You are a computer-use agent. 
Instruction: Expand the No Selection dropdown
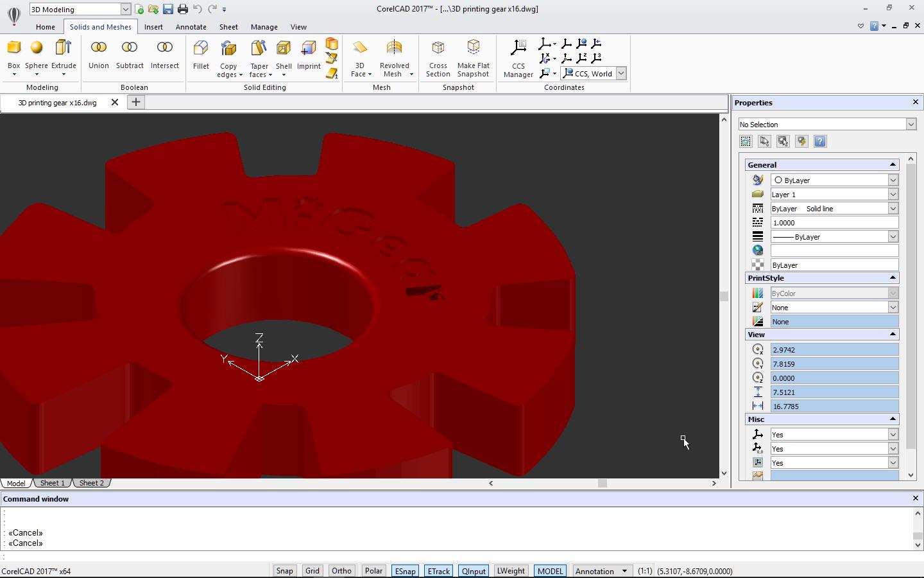[911, 125]
